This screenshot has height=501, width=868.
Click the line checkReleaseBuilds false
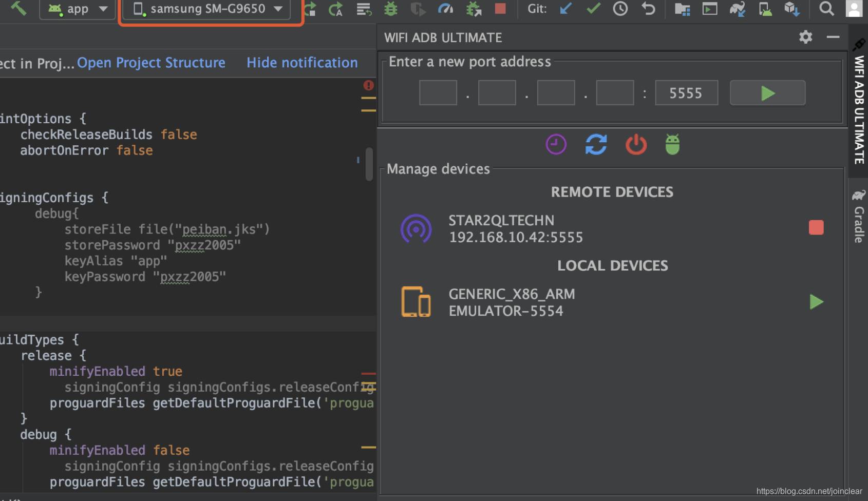tap(108, 134)
